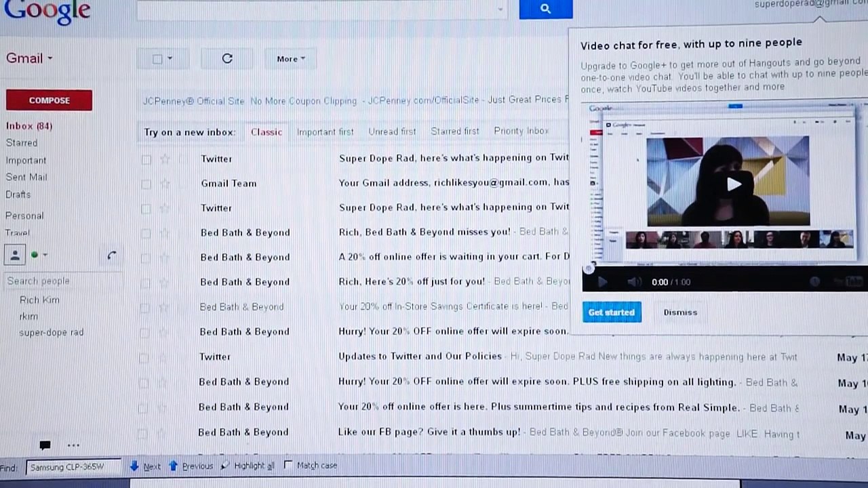Viewport: 868px width, 488px height.
Task: Star the 'Like our FB page' email
Action: 162,432
